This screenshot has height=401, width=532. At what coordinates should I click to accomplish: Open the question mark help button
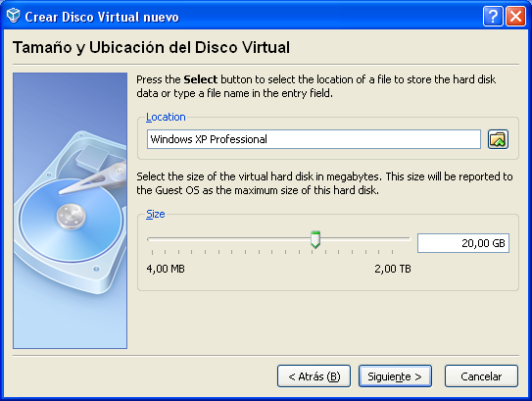click(493, 16)
